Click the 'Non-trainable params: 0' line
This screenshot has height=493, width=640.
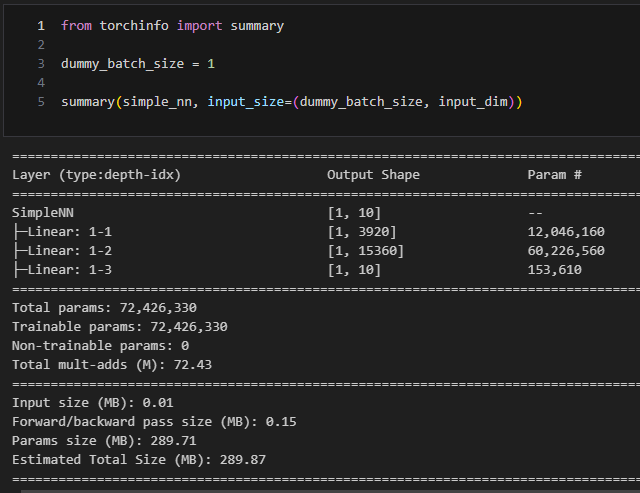[x=100, y=346]
